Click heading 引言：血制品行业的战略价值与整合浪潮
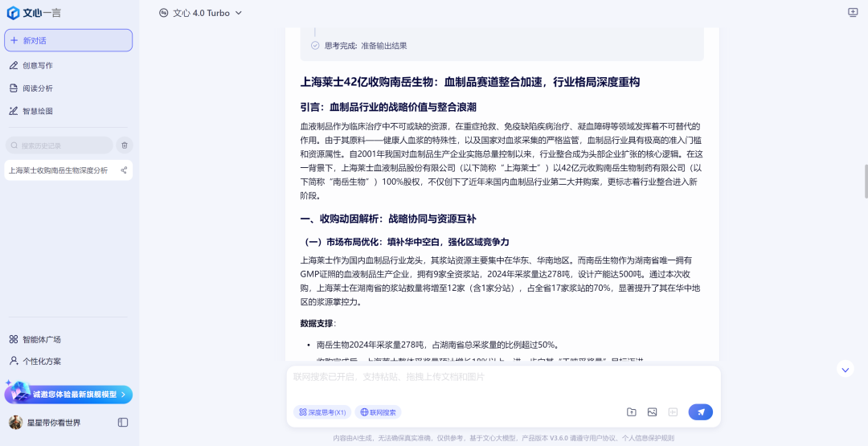This screenshot has height=446, width=868. coord(388,107)
